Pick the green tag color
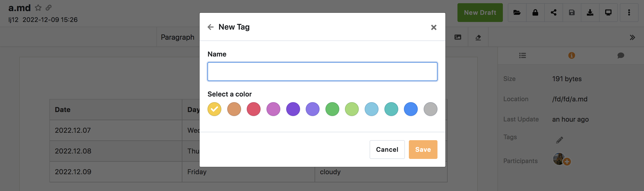 click(332, 109)
